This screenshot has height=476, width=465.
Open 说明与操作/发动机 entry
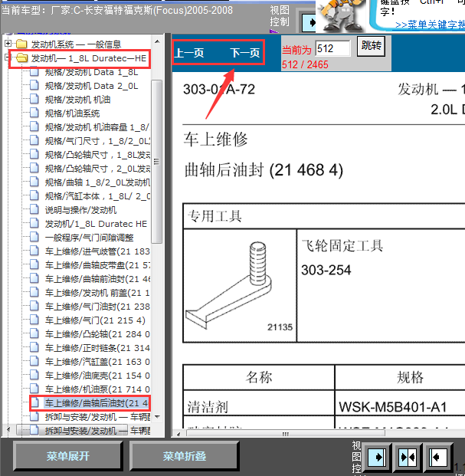(x=80, y=210)
